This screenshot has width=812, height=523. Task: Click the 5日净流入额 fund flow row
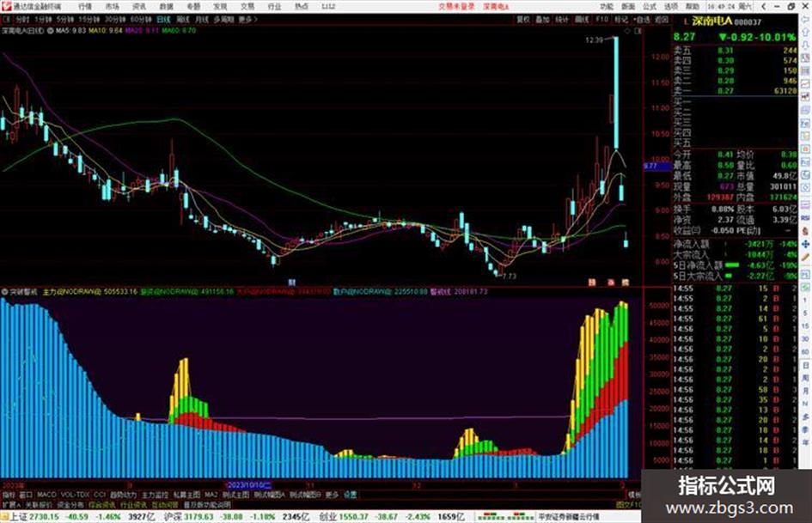click(x=735, y=265)
